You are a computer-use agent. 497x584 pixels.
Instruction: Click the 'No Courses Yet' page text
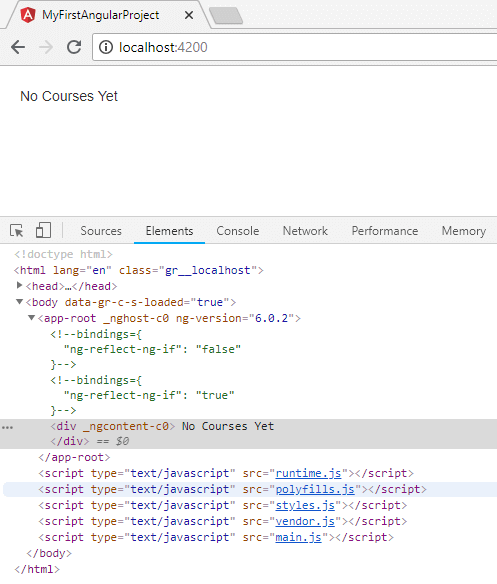[69, 96]
